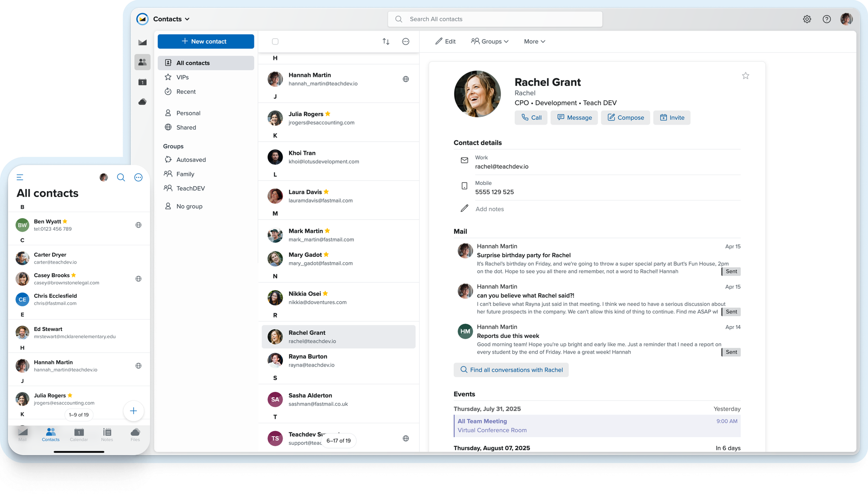Click the help question-mark icon
Viewport: 868px width, 502px height.
827,19
